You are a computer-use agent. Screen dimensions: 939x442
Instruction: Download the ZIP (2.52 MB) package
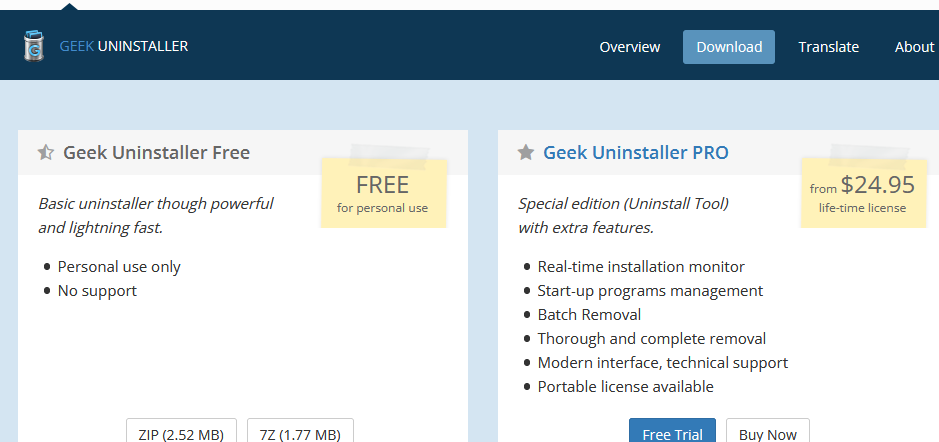181,433
